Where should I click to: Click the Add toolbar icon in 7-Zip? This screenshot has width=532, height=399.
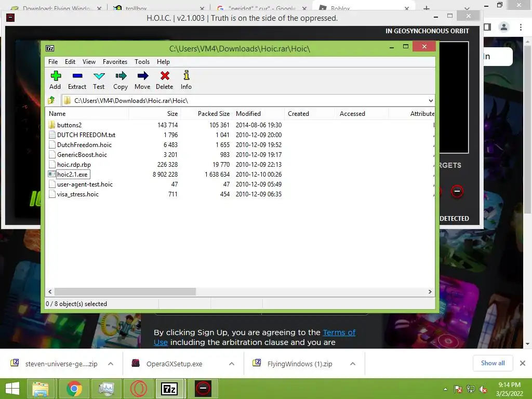[x=56, y=76]
